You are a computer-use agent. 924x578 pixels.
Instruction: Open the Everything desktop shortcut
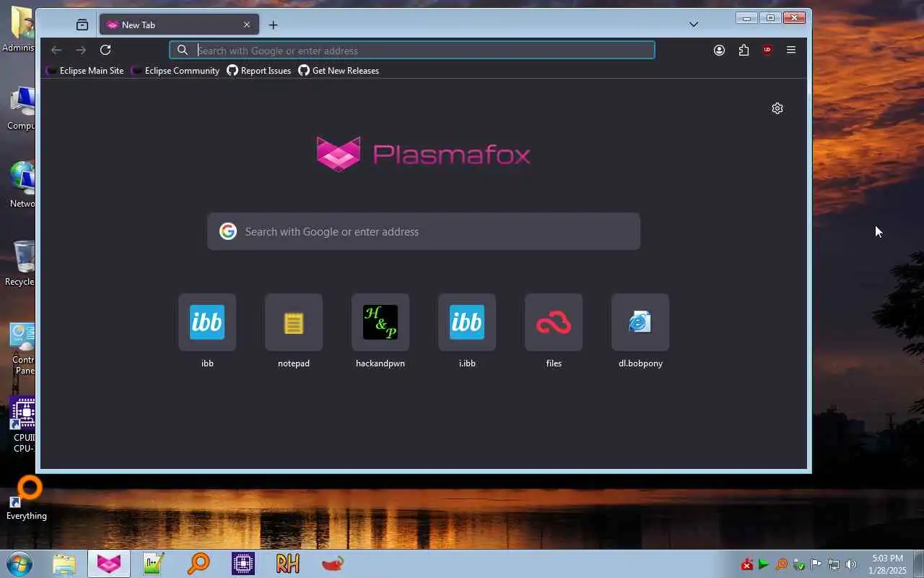(27, 499)
